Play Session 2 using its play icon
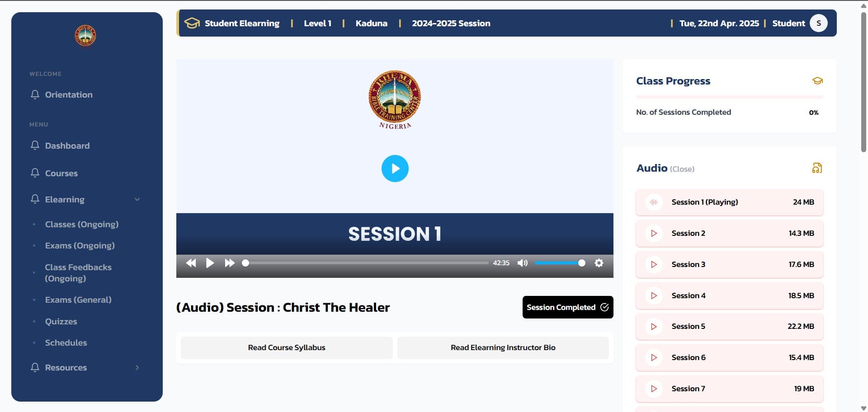 (654, 233)
